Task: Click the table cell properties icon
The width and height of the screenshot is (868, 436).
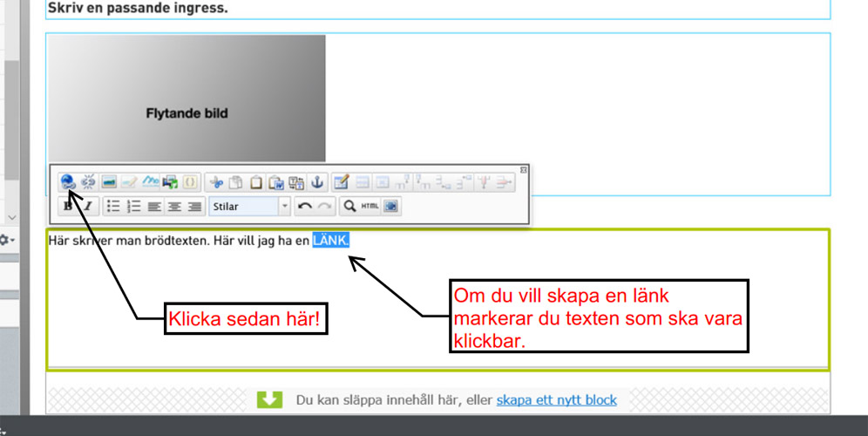Action: point(383,181)
